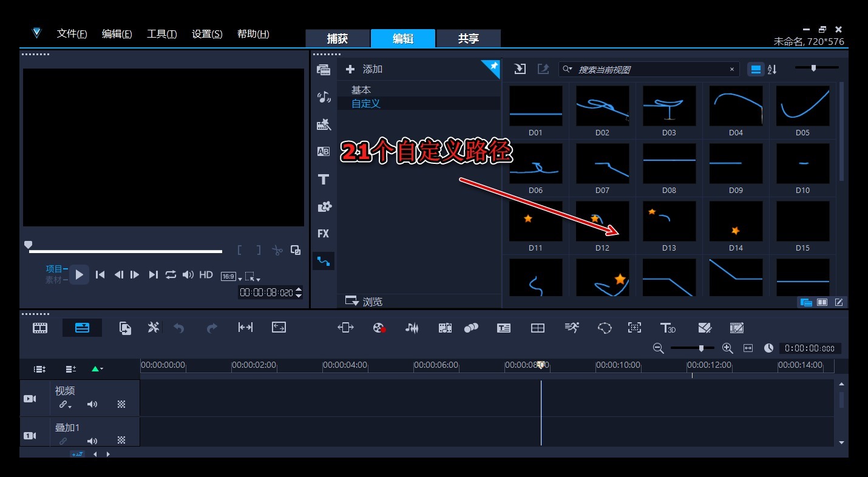Click the 浏览 browse button

point(364,301)
